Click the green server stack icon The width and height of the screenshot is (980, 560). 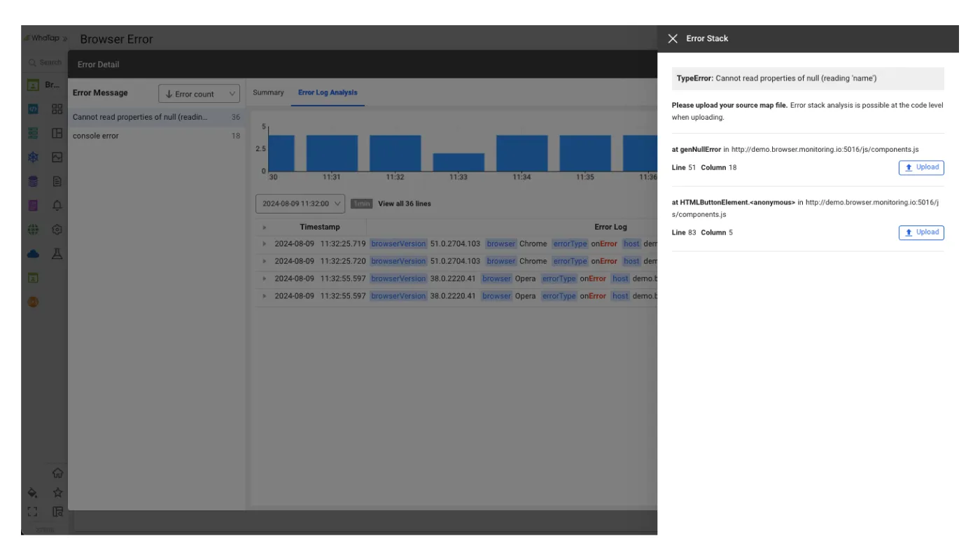pyautogui.click(x=33, y=133)
